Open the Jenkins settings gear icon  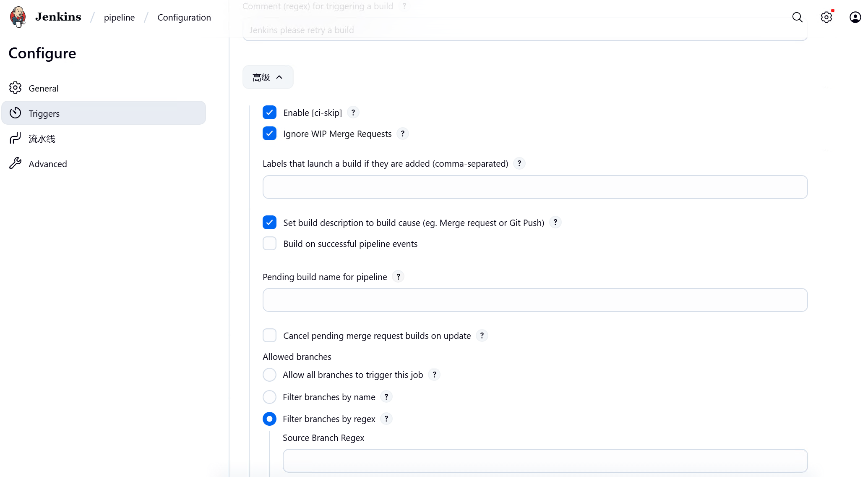point(826,17)
